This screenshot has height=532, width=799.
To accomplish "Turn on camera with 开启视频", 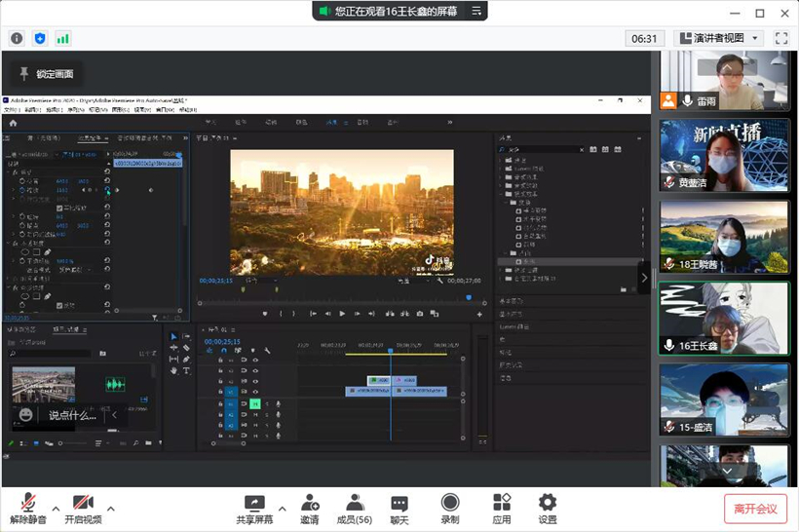I will [x=83, y=509].
